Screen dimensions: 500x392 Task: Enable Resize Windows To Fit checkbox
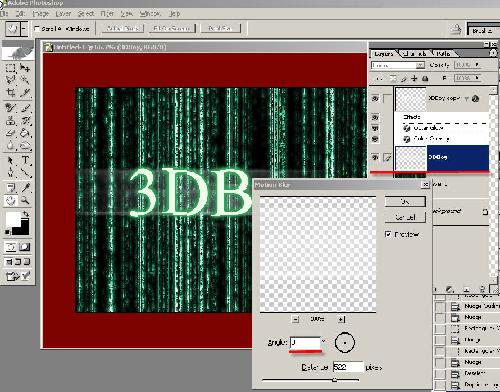click(37, 29)
